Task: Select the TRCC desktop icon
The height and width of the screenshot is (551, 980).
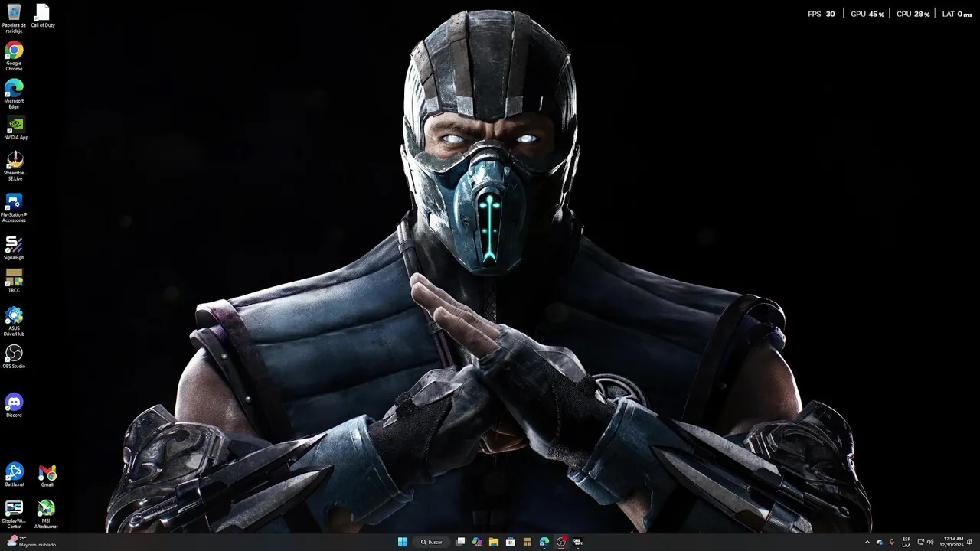Action: (14, 281)
